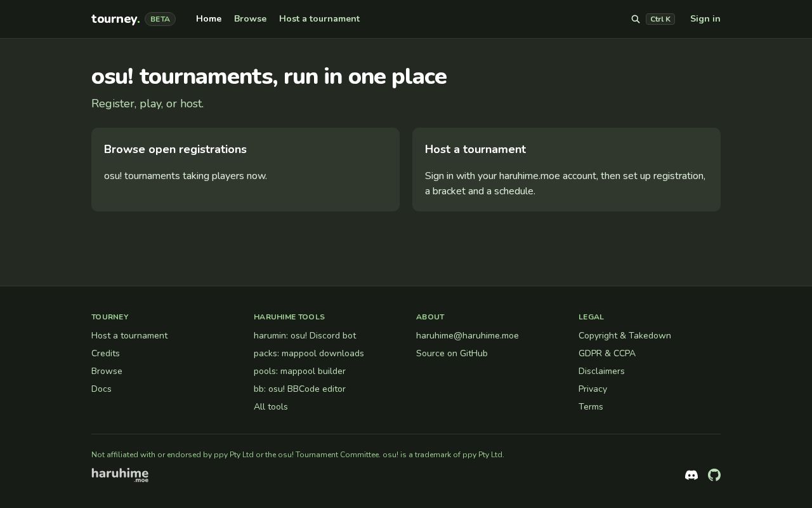812x508 pixels.
Task: Open the Browse open registrations card
Action: [x=246, y=170]
